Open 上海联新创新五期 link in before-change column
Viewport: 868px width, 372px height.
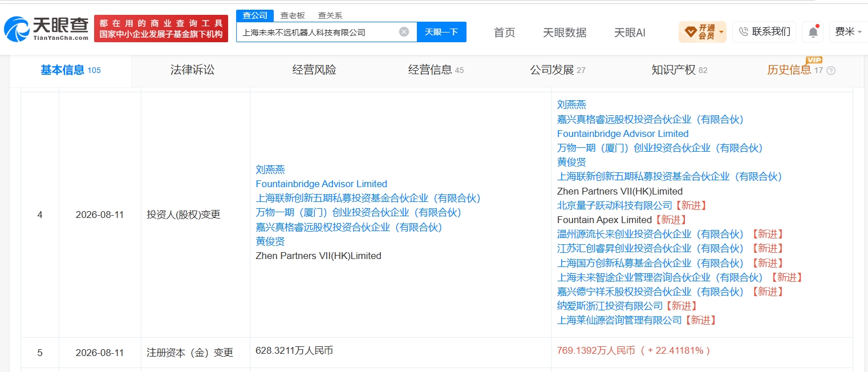[x=368, y=198]
